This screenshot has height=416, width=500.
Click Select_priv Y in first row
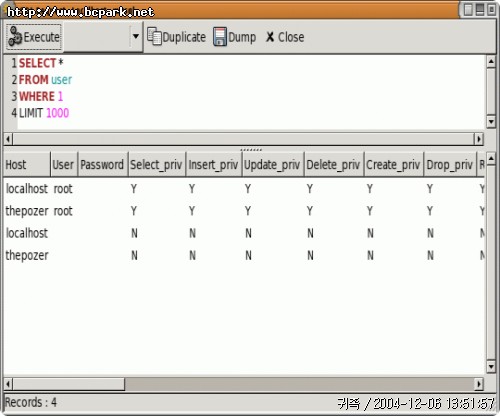click(134, 189)
